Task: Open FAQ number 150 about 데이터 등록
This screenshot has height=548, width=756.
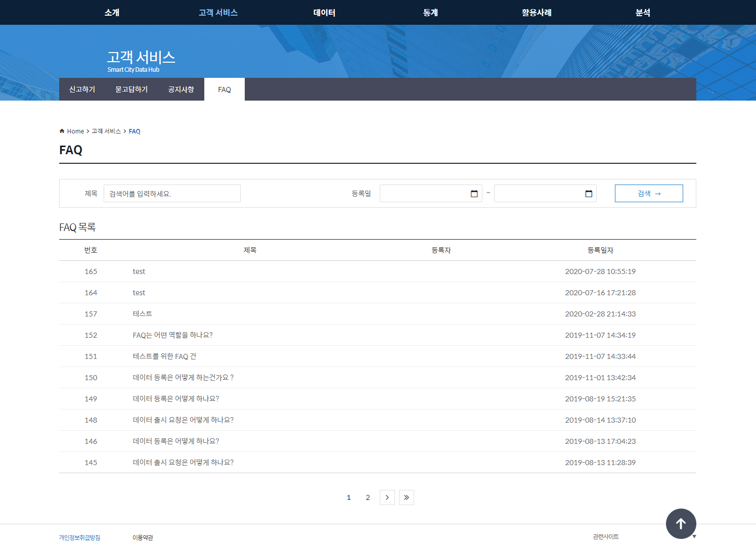Action: coord(183,378)
